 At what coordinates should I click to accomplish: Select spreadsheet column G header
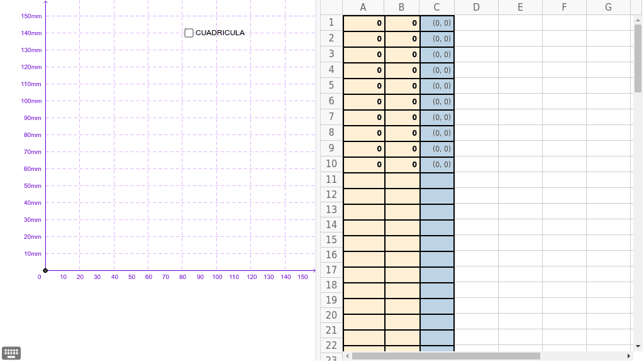coord(608,8)
